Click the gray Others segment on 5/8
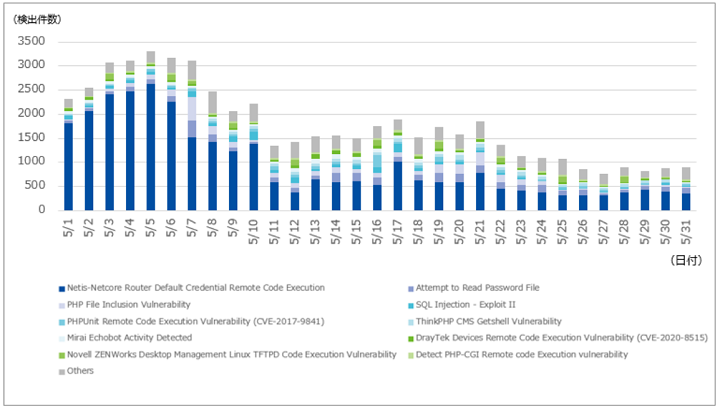Image resolution: width=720 pixels, height=409 pixels. pos(213,102)
